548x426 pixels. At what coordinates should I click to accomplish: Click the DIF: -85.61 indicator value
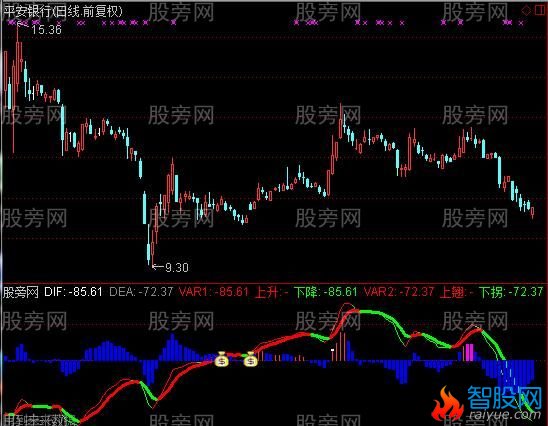[73, 291]
